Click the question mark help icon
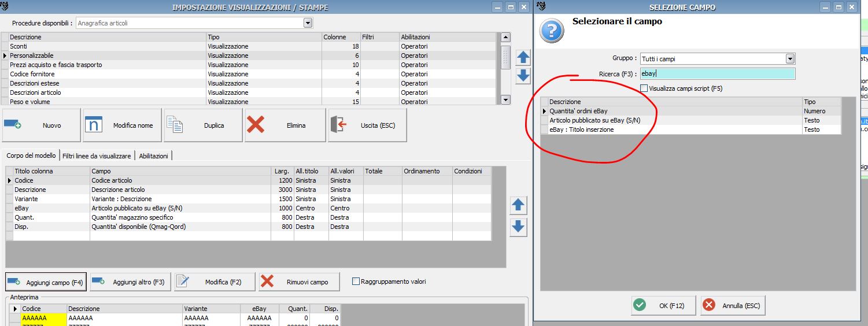 coord(552,30)
